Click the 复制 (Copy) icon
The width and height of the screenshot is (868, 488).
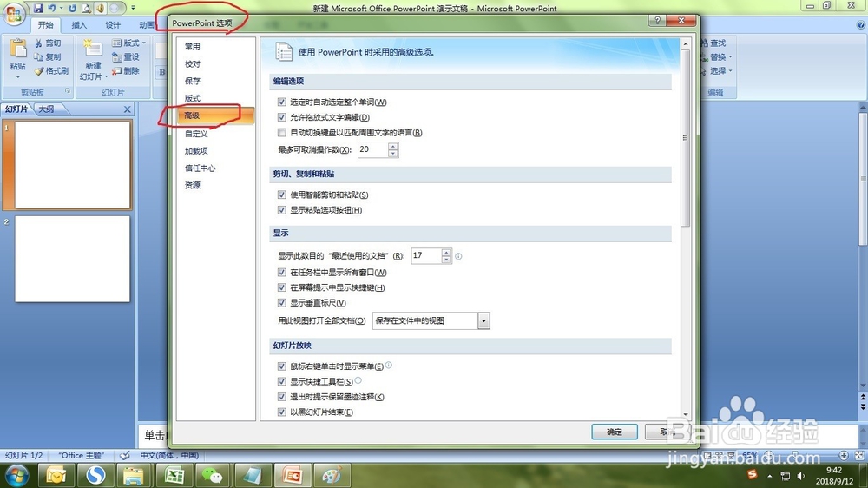point(38,57)
